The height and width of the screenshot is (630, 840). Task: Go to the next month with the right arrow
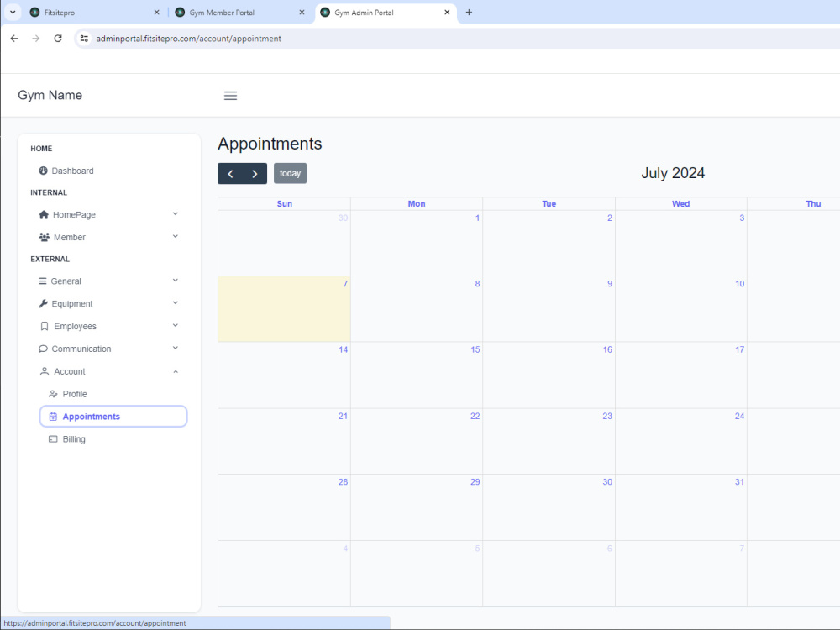click(x=255, y=174)
